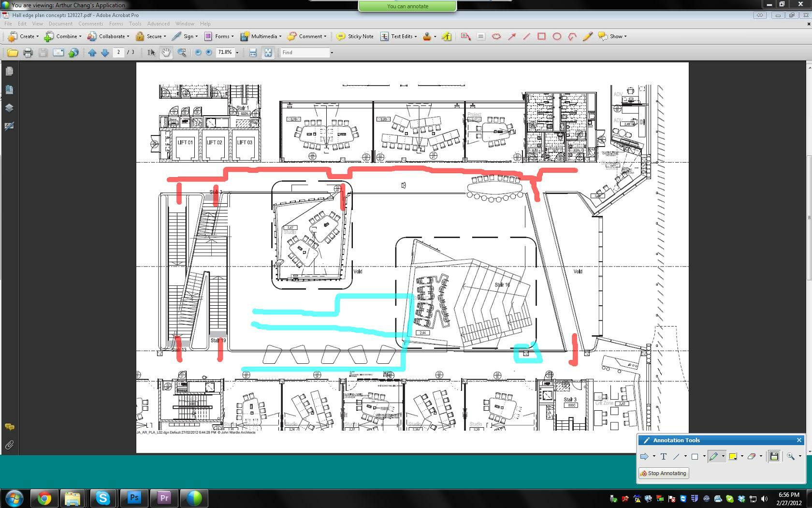Open the View menu
This screenshot has width=812, height=508.
tap(37, 24)
